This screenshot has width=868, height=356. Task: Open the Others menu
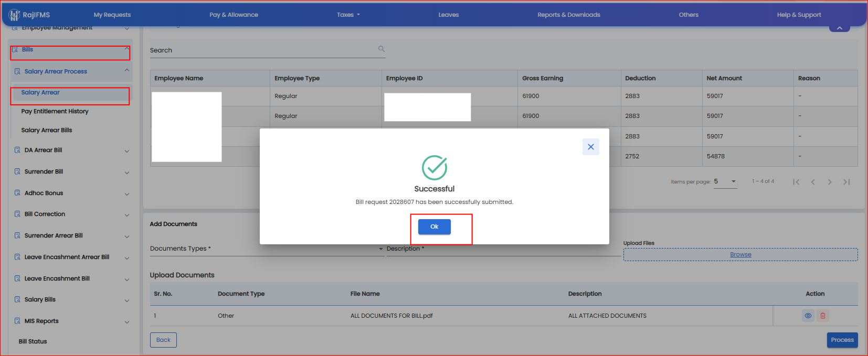[x=689, y=15]
